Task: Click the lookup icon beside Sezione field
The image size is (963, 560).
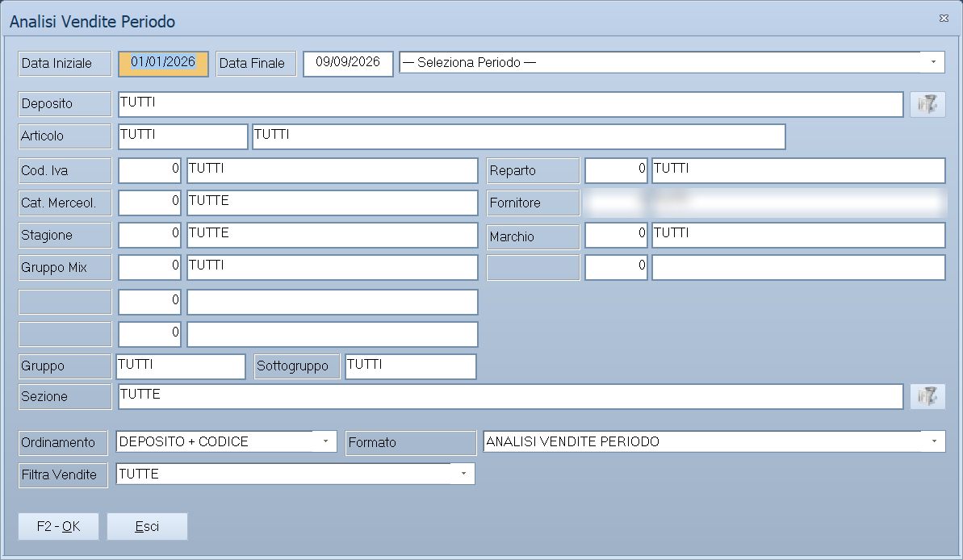Action: 927,397
